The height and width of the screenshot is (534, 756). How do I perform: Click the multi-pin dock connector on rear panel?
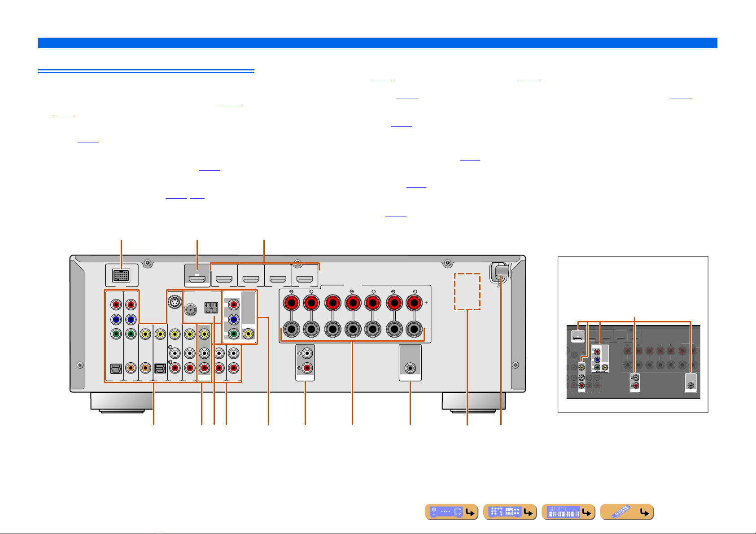point(121,275)
